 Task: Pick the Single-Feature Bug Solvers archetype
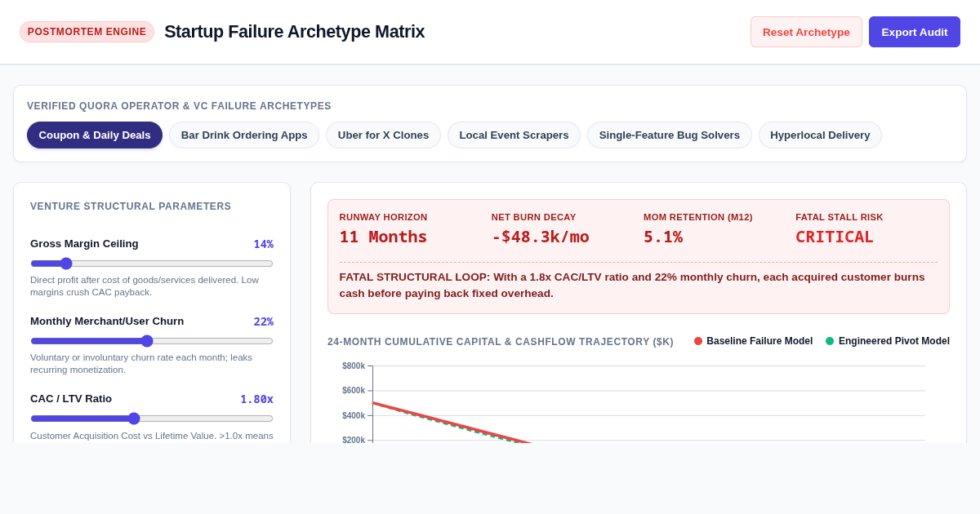[x=670, y=135]
